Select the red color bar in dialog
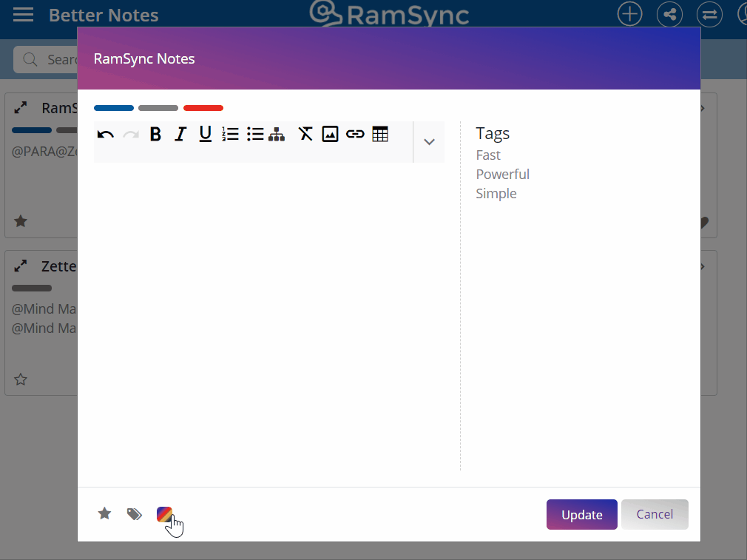This screenshot has height=560, width=747. 203,108
